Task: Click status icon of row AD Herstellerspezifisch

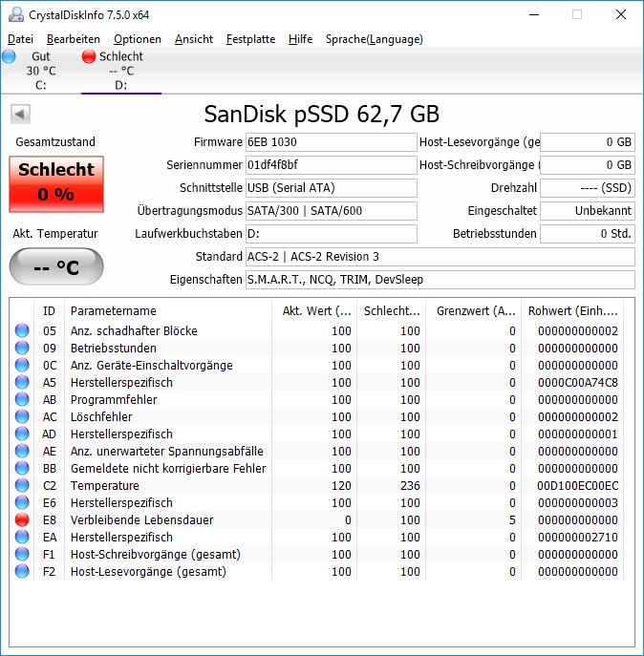Action: tap(22, 434)
